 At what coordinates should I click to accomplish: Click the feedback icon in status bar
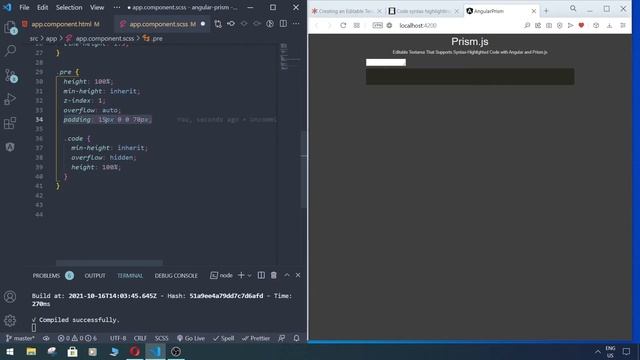click(x=282, y=338)
